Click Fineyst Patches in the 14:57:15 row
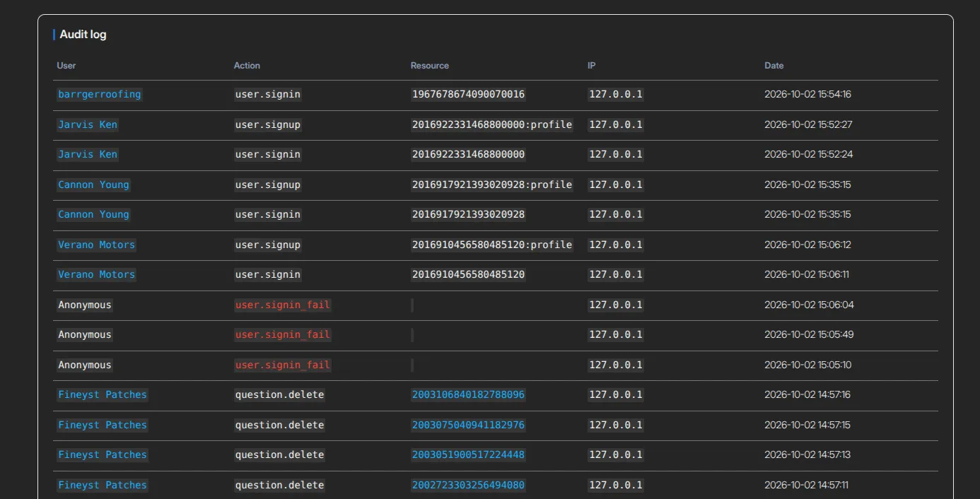Image resolution: width=980 pixels, height=499 pixels. click(x=103, y=425)
